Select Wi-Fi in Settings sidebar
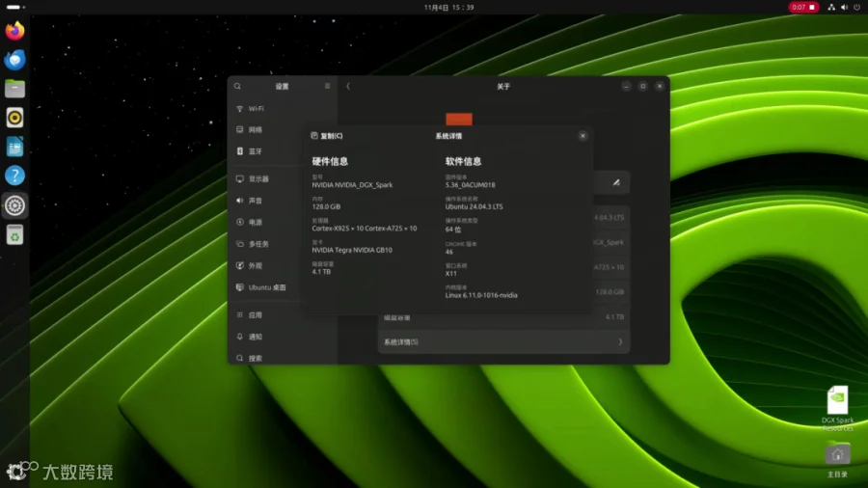This screenshot has width=868, height=488. [x=283, y=109]
